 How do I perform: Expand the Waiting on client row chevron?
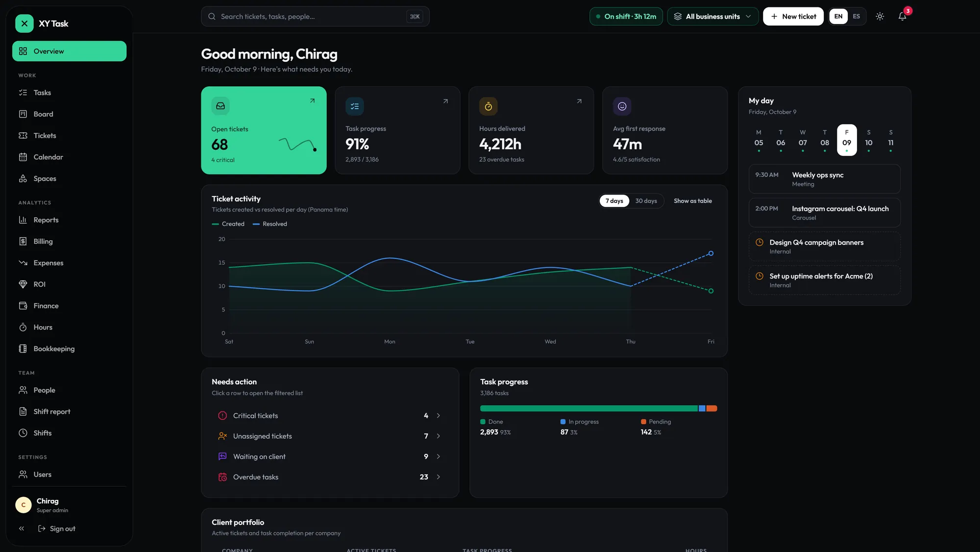[438, 456]
